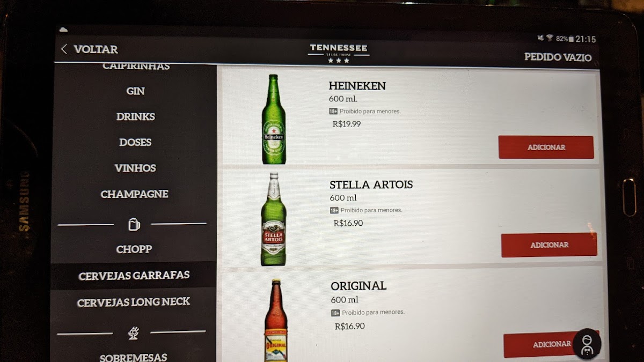Add Heineken 600 ml to order

[546, 147]
